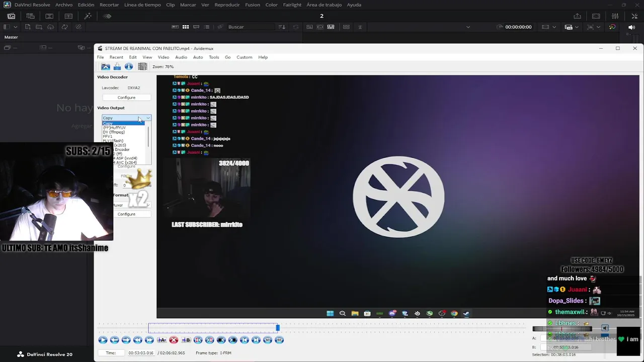Click the sort order icon next to Buscar
Viewport: 644px width, 362px height.
coord(282,27)
